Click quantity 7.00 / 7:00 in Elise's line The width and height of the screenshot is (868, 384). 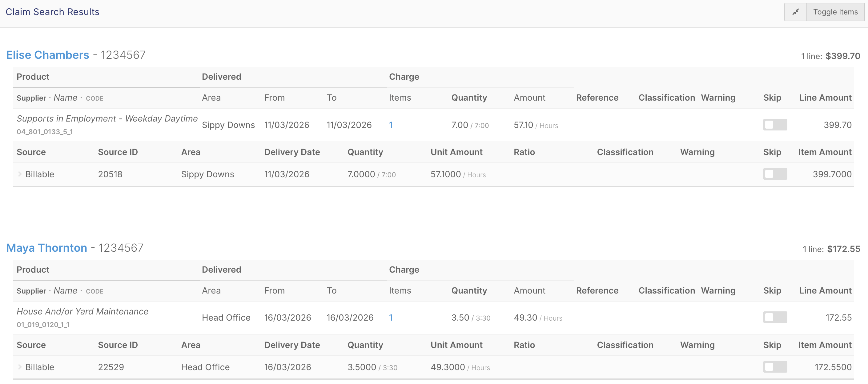coord(470,125)
